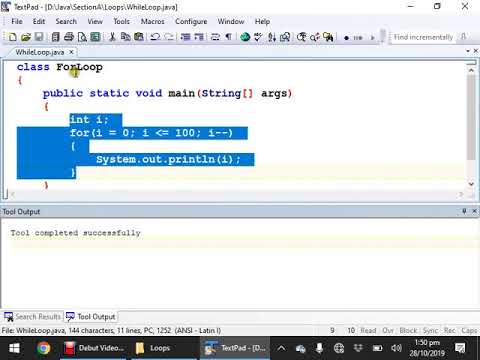Toggle Sync indicator in status bar
480x360 pixels.
(x=430, y=330)
